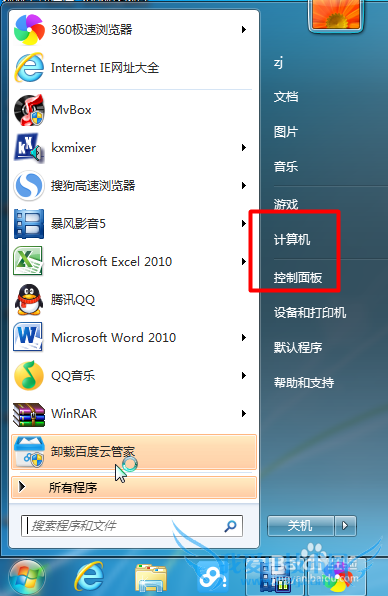Click the Windows Start orb
388x596 pixels.
(x=27, y=577)
